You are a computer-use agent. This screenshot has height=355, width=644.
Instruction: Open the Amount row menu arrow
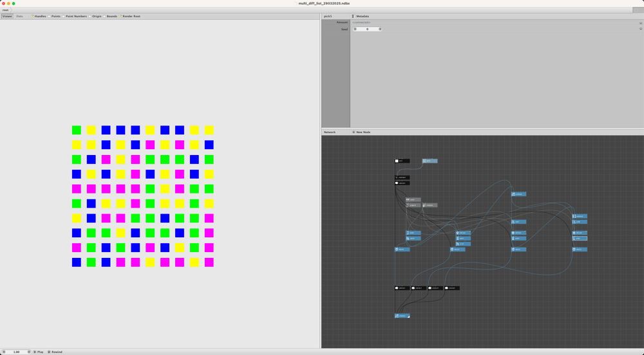[641, 23]
